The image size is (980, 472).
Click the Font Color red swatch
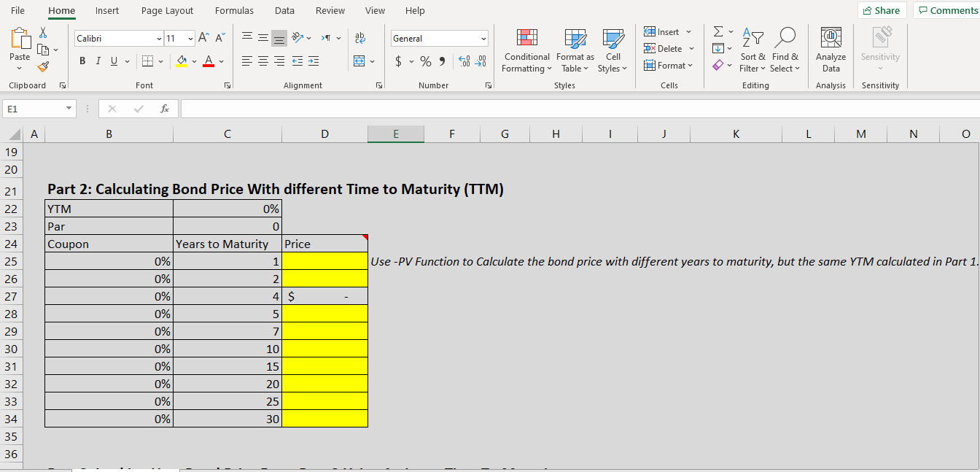pos(210,61)
